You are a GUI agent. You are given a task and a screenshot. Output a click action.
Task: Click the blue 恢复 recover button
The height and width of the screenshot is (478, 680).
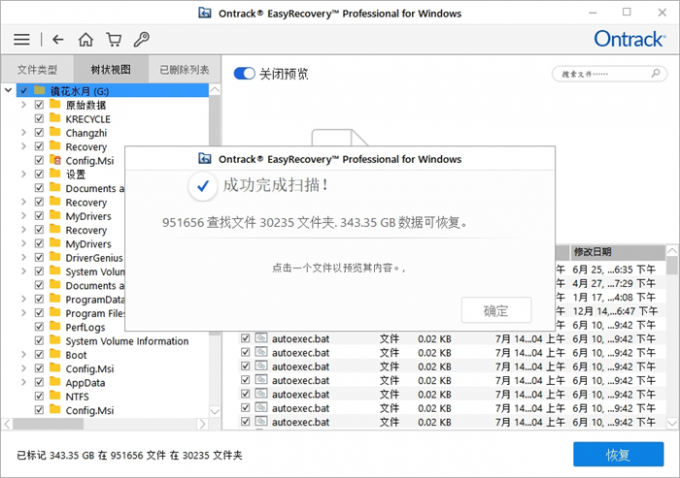tap(618, 454)
